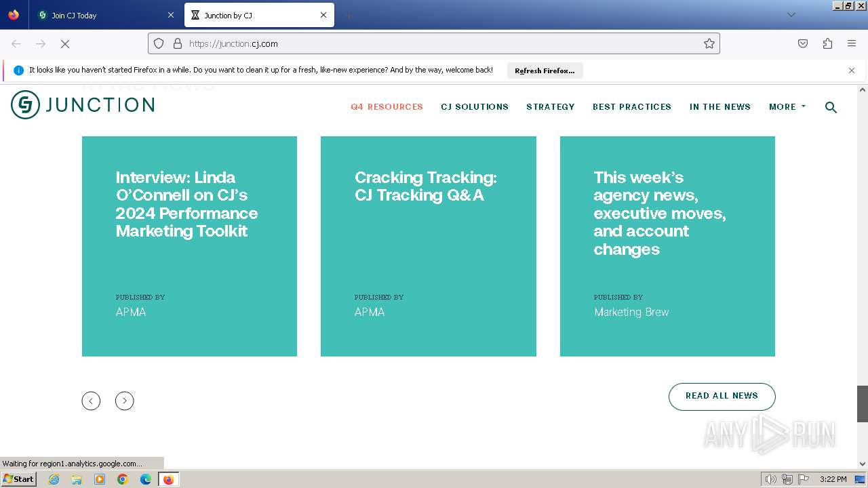Open Save to Pocket icon
Viewport: 868px width, 488px height.
[803, 43]
